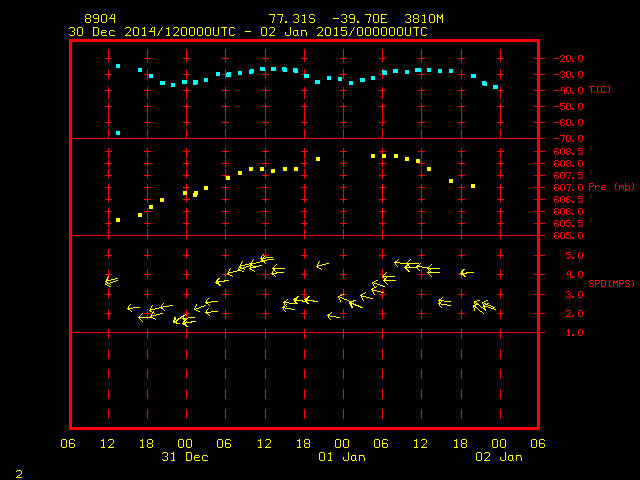Click the 00 hour label above 31 Dec
The image size is (640, 480).
(185, 444)
